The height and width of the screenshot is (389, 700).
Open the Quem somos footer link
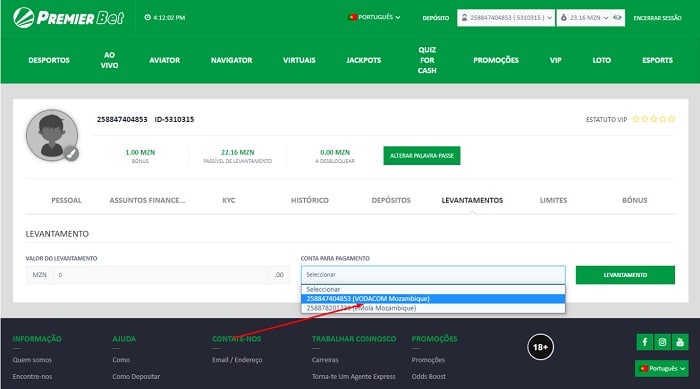tap(32, 360)
